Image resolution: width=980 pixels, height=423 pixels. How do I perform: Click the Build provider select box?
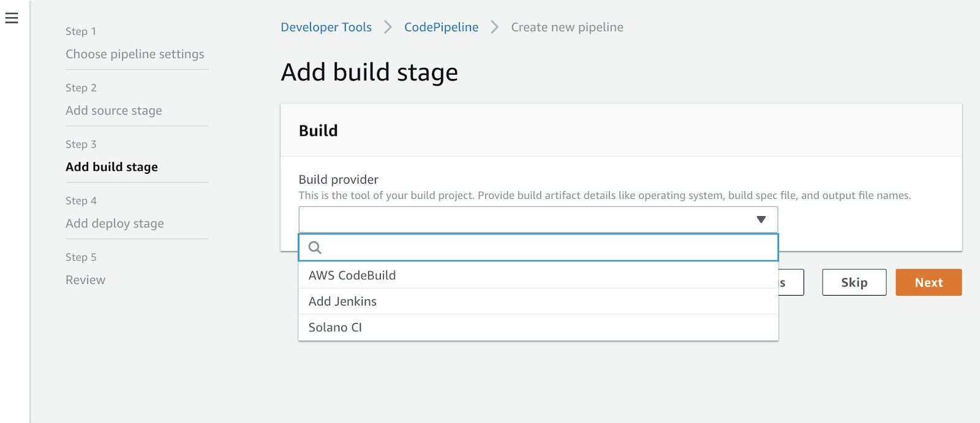click(x=538, y=219)
